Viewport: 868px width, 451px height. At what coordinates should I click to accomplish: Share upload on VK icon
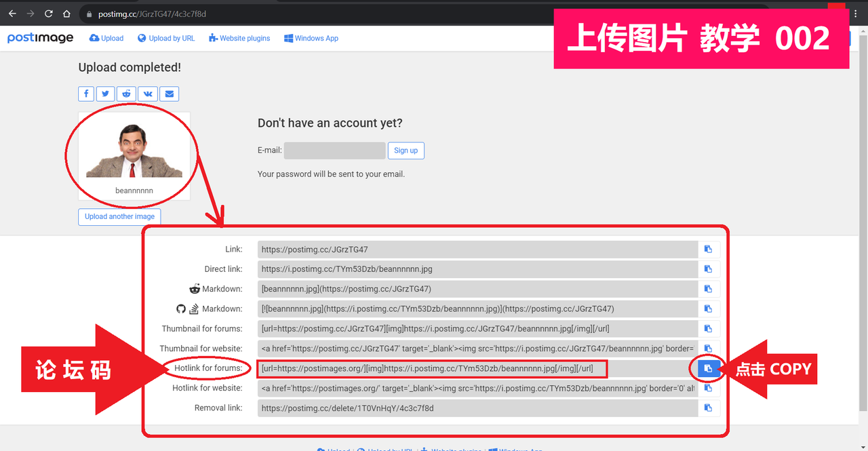148,94
